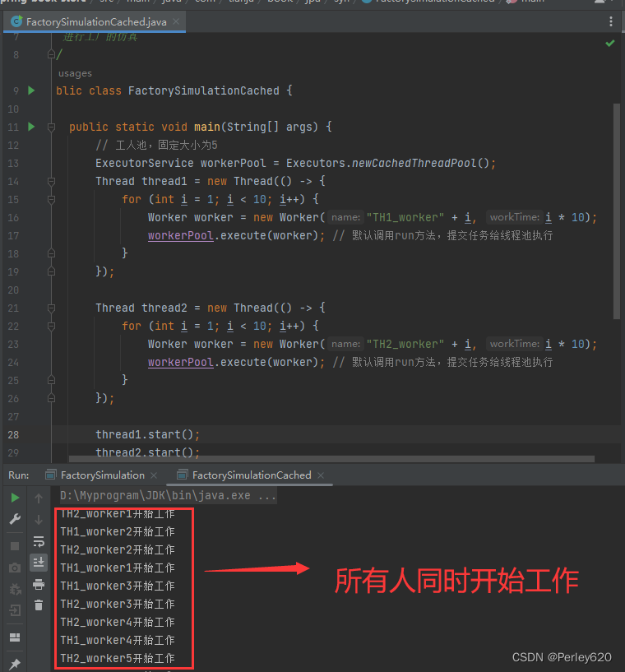The image size is (625, 672).
Task: Collapse the for loop fold at line 15
Action: [52, 200]
